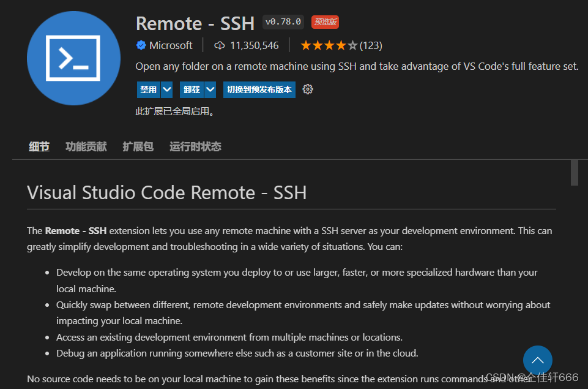Click the download count cloud icon
The width and height of the screenshot is (588, 389).
click(220, 45)
